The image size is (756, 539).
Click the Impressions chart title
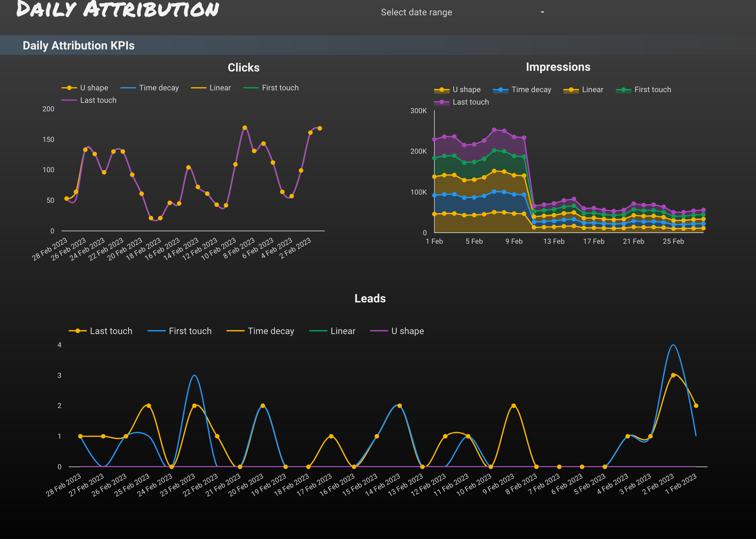tap(558, 67)
